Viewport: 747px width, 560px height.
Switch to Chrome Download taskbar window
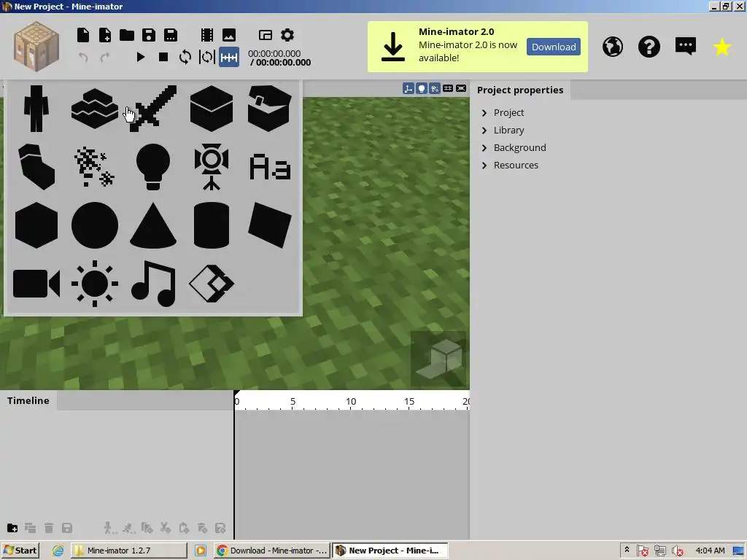271,551
